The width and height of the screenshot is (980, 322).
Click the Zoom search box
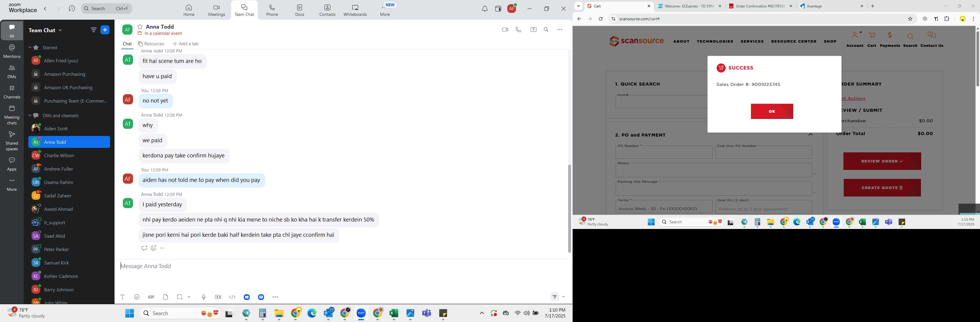(x=106, y=8)
